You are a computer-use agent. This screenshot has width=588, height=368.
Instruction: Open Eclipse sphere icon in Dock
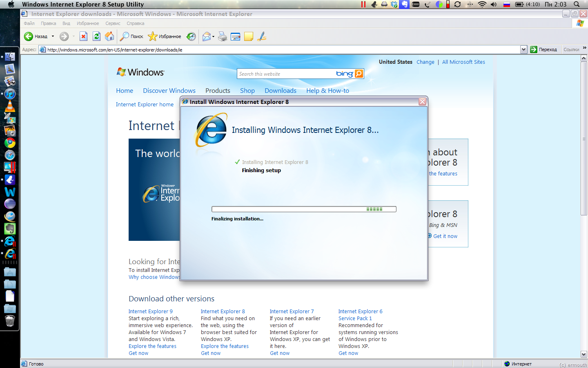click(10, 204)
